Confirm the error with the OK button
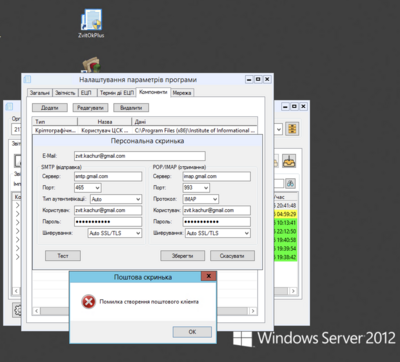The image size is (400, 362). pos(192,332)
